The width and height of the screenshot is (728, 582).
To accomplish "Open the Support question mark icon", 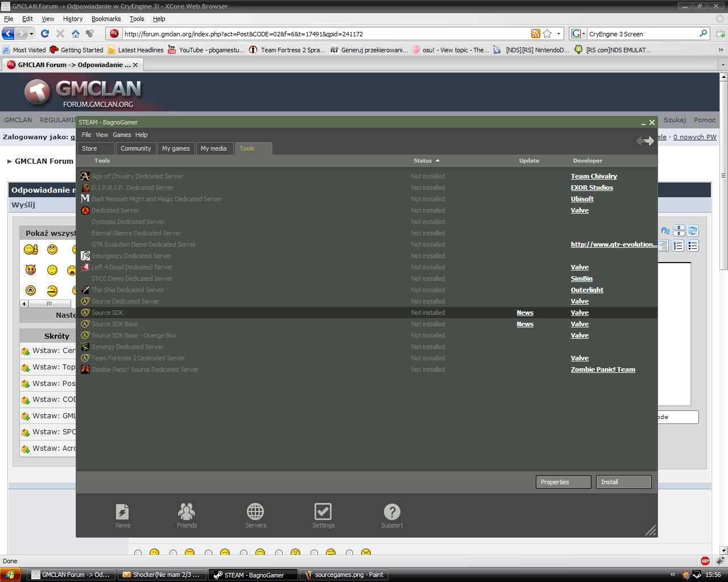I will tap(392, 512).
